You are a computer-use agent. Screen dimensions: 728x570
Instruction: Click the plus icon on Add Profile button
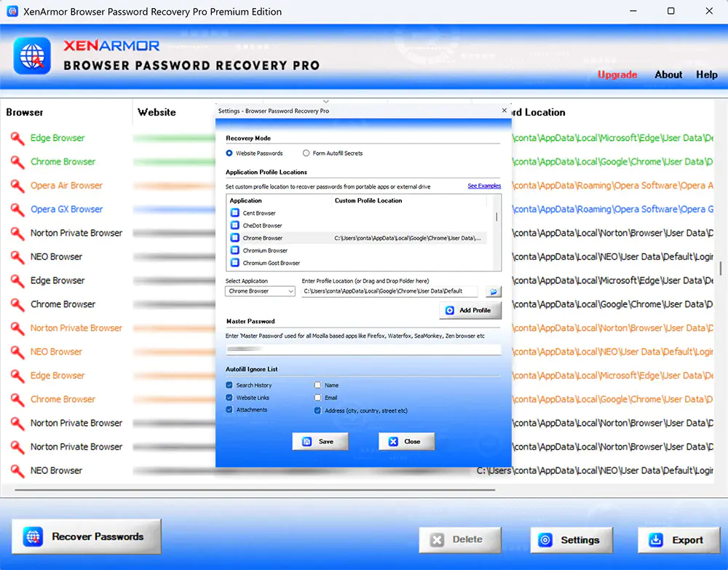point(449,310)
